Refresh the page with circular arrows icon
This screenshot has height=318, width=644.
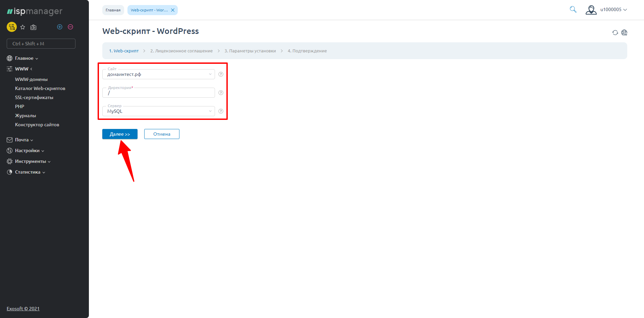pos(615,33)
